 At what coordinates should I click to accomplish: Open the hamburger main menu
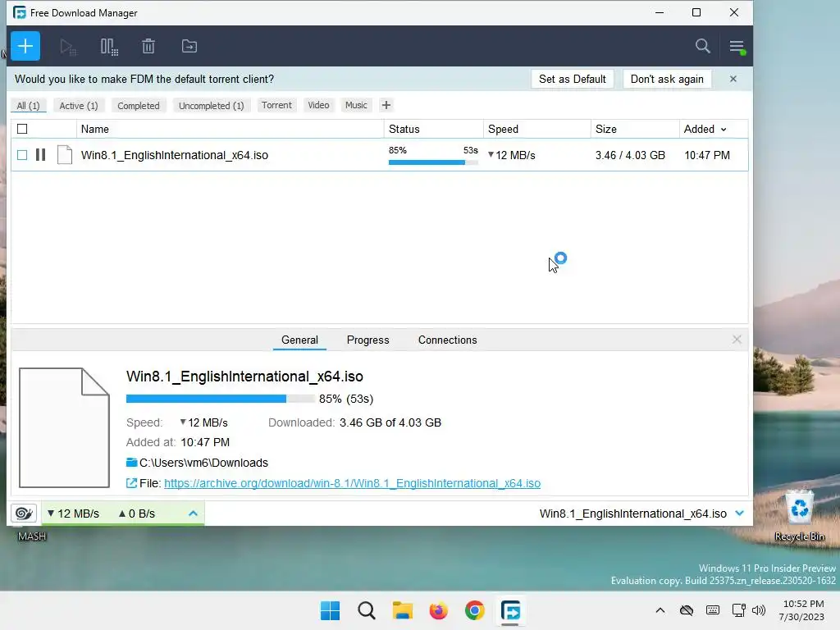(x=737, y=47)
